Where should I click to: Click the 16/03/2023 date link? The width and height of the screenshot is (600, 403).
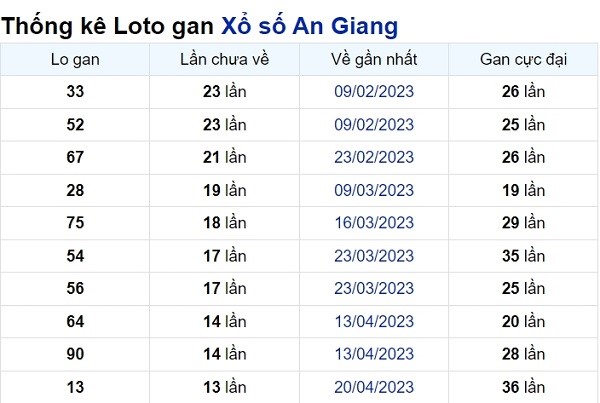coord(374,223)
